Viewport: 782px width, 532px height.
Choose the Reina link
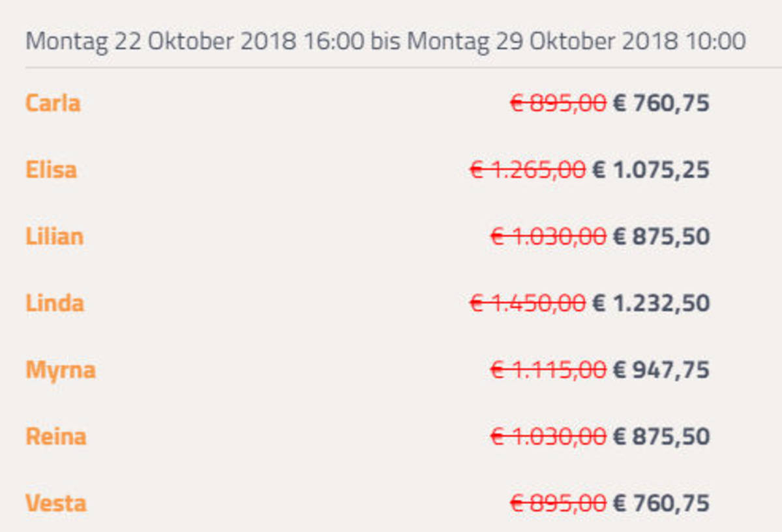point(55,436)
